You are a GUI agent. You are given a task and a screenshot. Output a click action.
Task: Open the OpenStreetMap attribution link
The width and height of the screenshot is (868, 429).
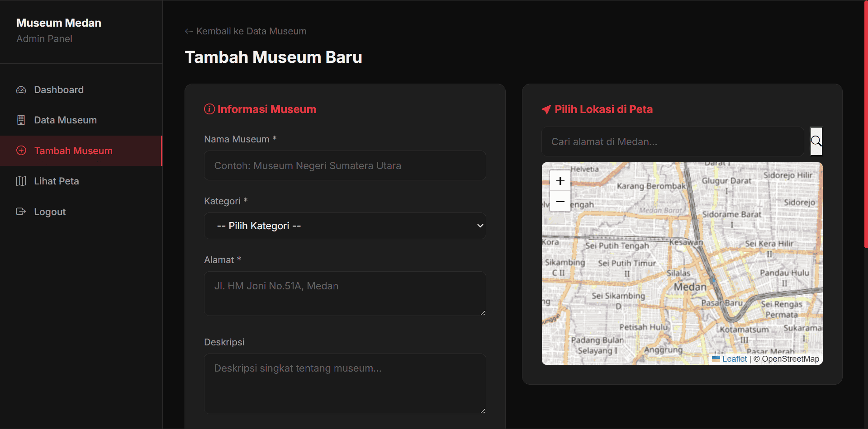pyautogui.click(x=791, y=359)
